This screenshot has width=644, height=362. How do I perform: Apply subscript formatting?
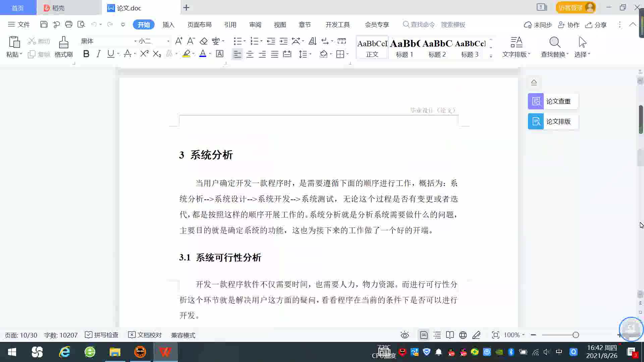pos(157,54)
